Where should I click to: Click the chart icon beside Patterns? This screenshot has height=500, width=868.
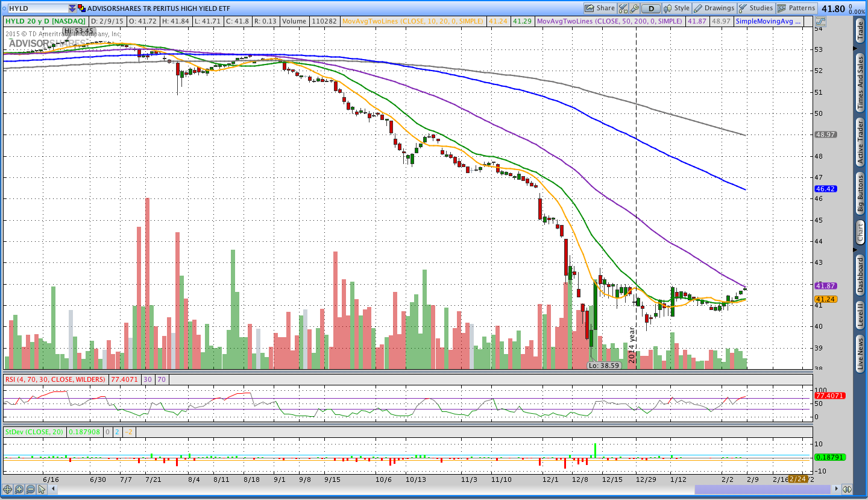pyautogui.click(x=782, y=8)
